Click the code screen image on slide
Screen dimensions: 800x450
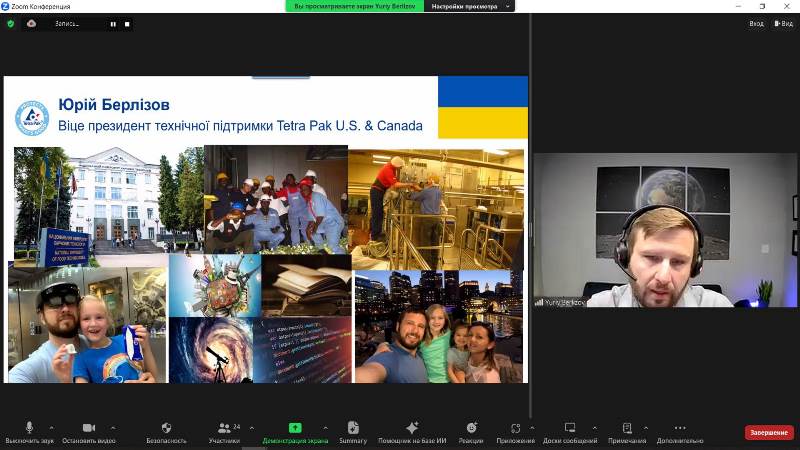click(x=303, y=350)
